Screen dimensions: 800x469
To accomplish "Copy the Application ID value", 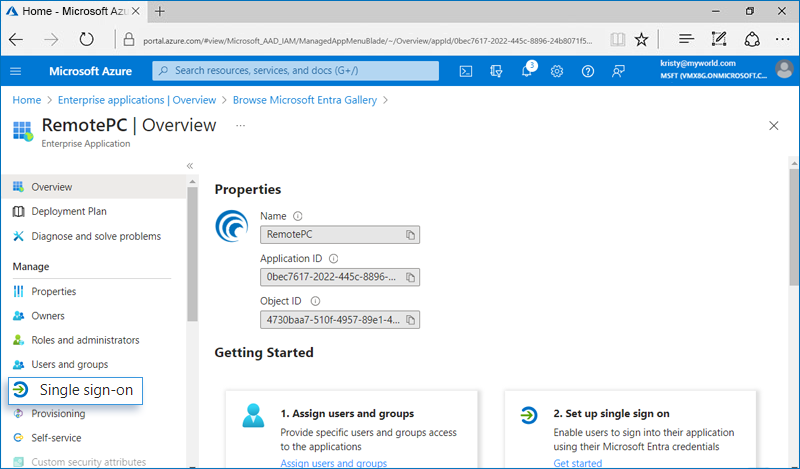I will click(410, 277).
